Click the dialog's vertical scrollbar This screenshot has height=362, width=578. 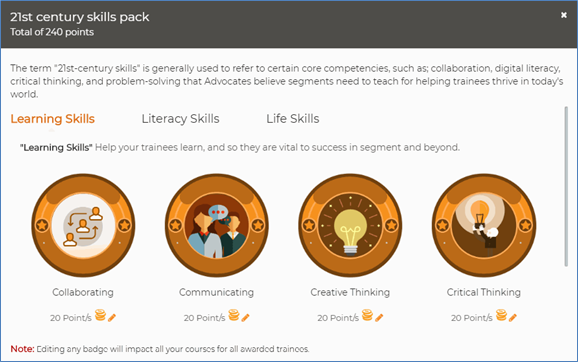pyautogui.click(x=566, y=186)
